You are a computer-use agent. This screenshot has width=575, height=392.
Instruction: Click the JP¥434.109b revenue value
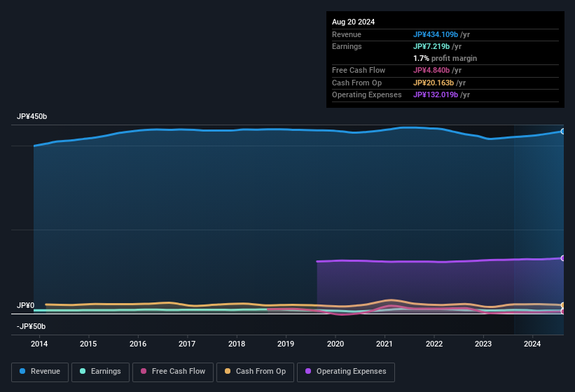pyautogui.click(x=436, y=34)
